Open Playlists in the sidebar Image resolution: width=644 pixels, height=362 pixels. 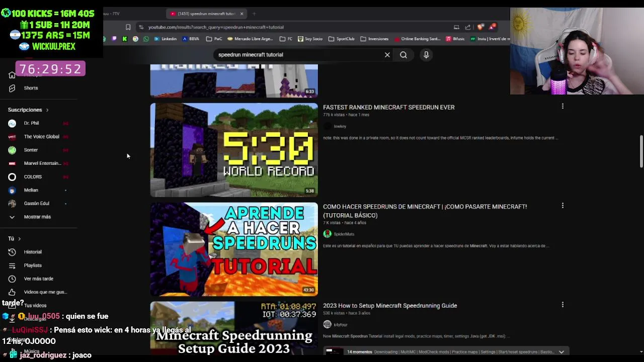point(33,265)
